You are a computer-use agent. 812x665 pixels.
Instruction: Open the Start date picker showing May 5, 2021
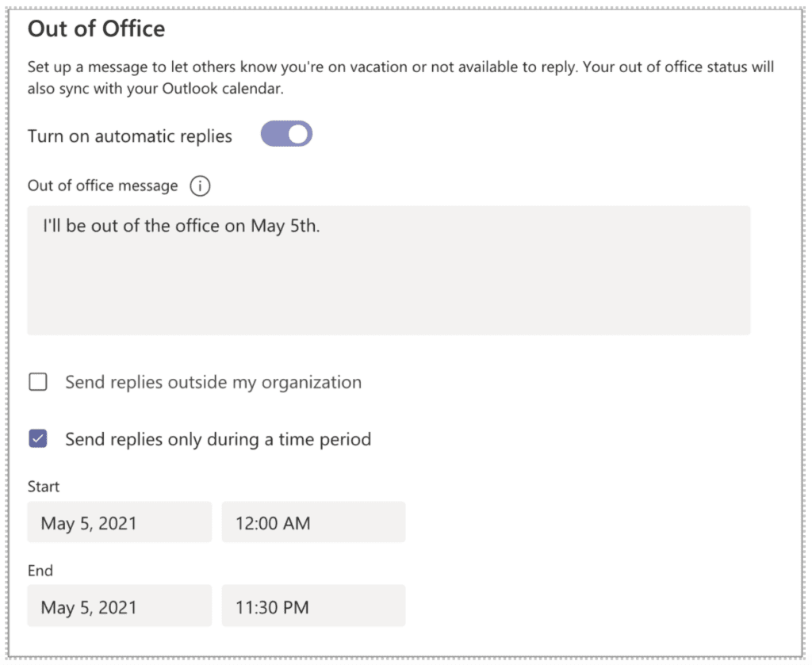119,522
